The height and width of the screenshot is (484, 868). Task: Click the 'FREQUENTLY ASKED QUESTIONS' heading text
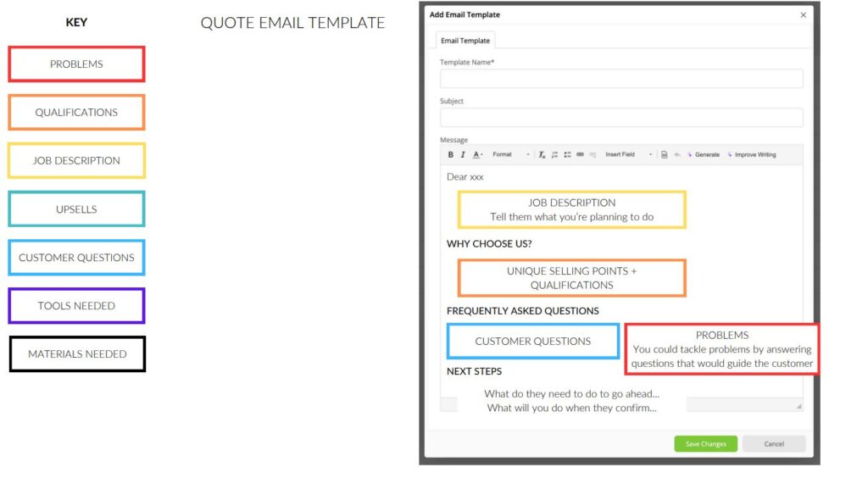point(522,311)
